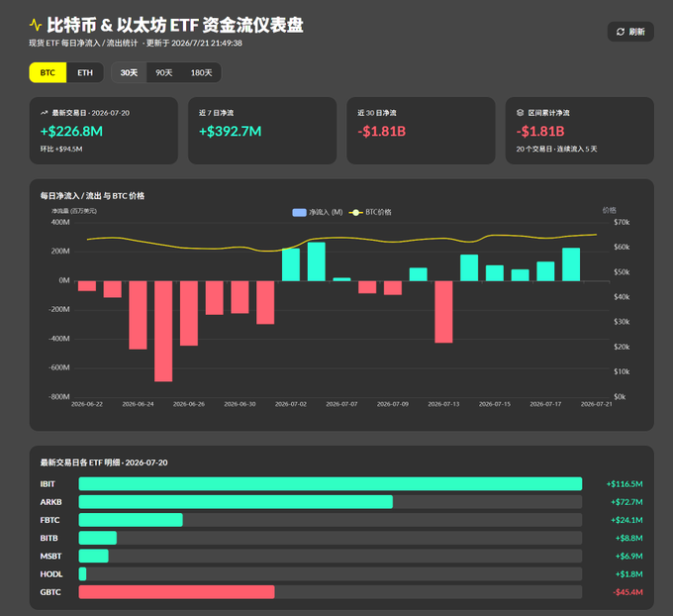Click the updated timestamp 2026/7/21 21:49:38

pos(207,43)
